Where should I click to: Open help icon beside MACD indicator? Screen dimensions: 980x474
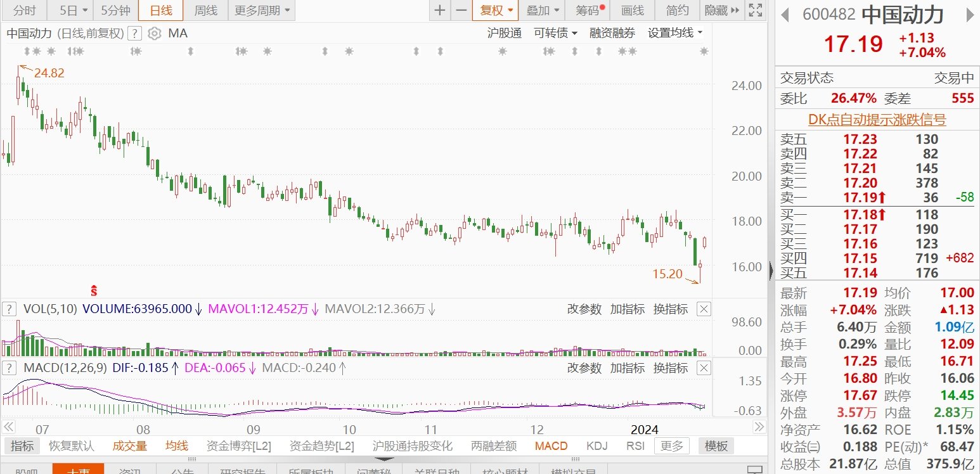click(x=10, y=368)
